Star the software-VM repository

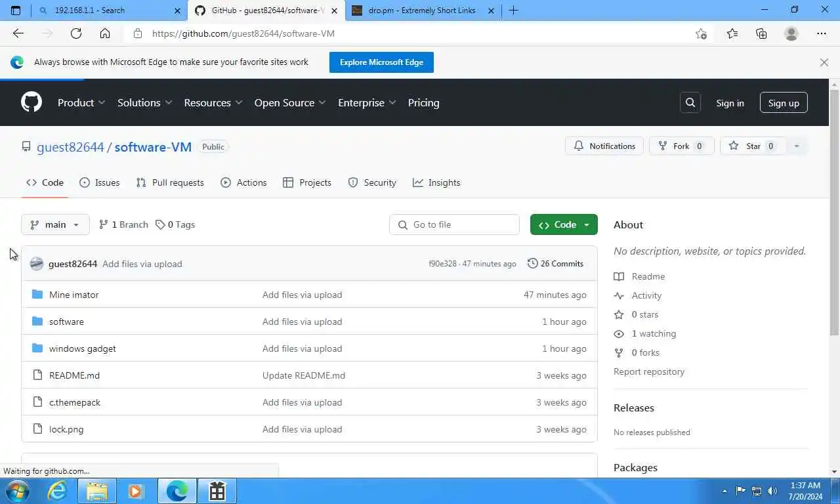753,146
